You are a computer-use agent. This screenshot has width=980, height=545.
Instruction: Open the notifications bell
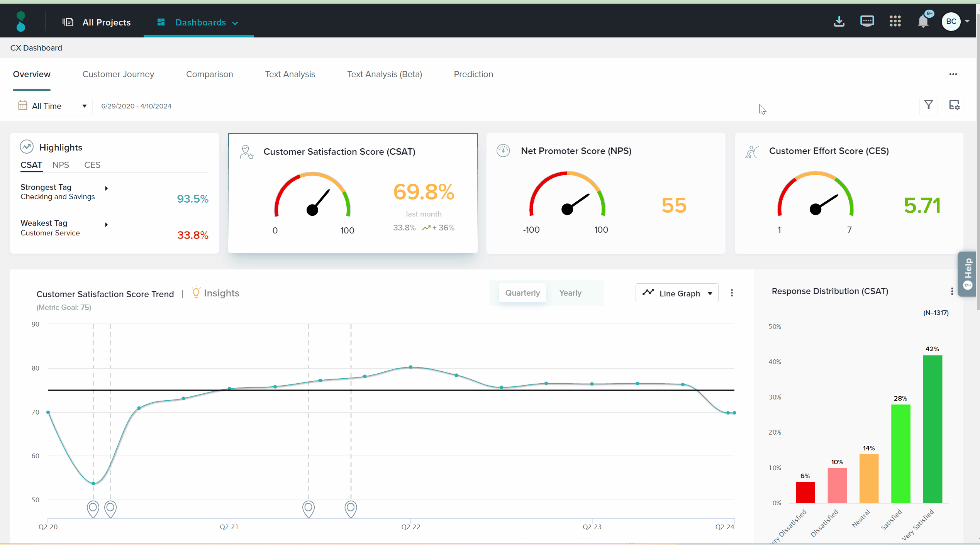click(923, 21)
